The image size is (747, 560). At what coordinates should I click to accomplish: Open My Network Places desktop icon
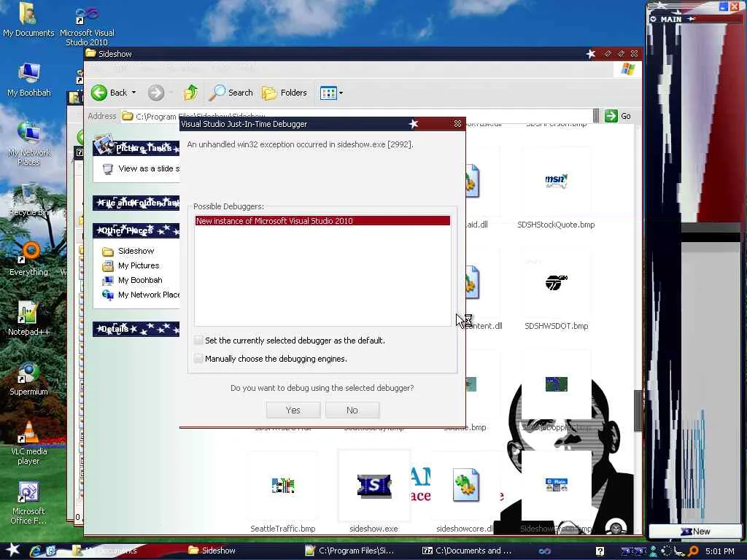pyautogui.click(x=28, y=143)
